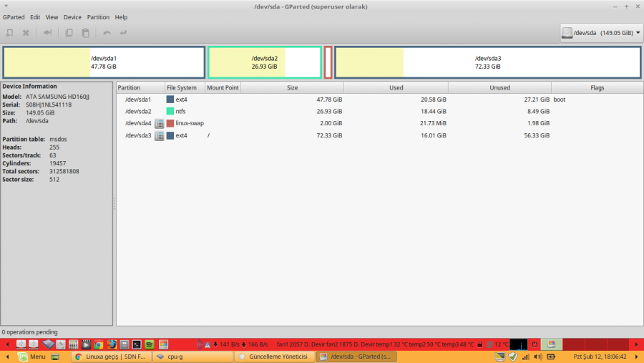
Task: Open the video player launcher icon
Action: (x=87, y=344)
